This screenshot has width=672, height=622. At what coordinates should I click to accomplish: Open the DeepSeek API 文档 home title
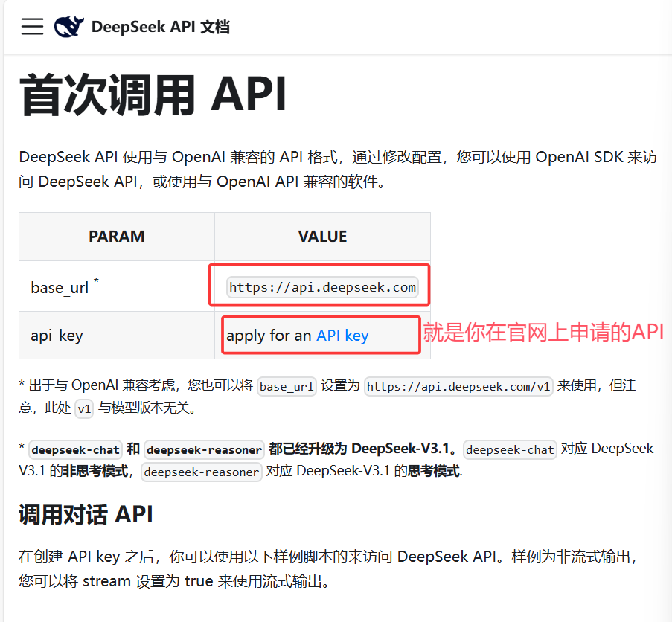click(x=161, y=27)
